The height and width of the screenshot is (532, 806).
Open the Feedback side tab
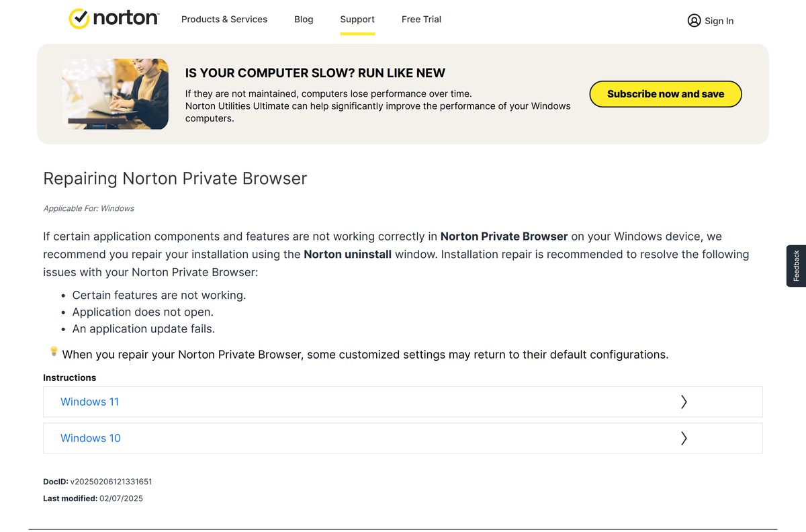coord(796,266)
